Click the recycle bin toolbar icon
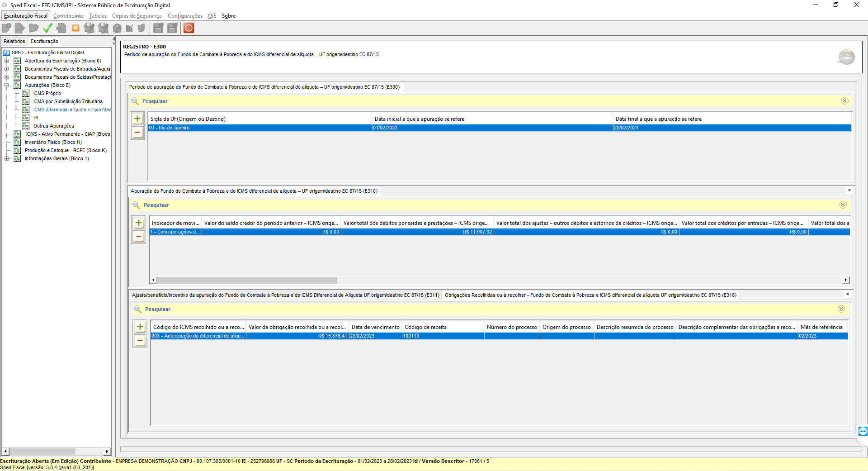Image resolution: width=868 pixels, height=471 pixels. [x=142, y=28]
